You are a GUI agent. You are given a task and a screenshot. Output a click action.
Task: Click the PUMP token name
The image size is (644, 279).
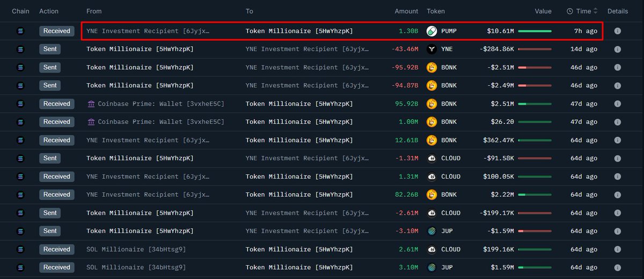449,31
